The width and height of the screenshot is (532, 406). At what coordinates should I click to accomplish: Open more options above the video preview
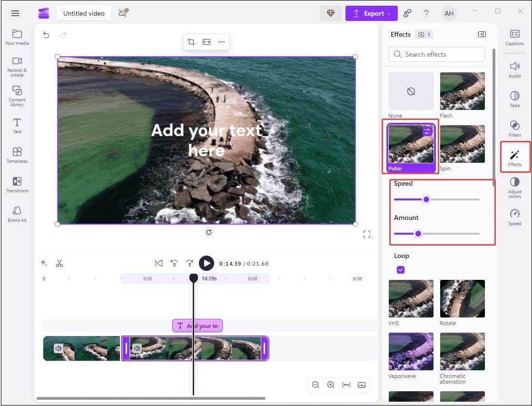(221, 42)
